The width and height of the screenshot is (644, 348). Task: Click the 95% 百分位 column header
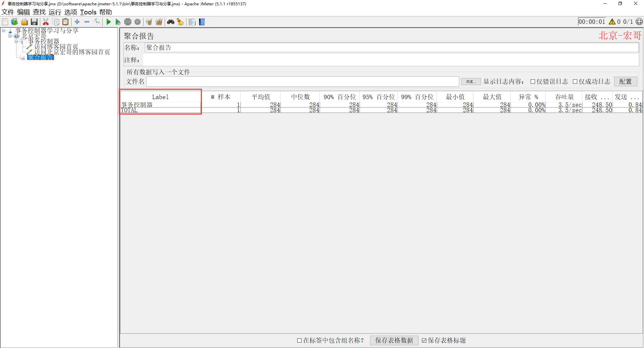click(x=378, y=97)
